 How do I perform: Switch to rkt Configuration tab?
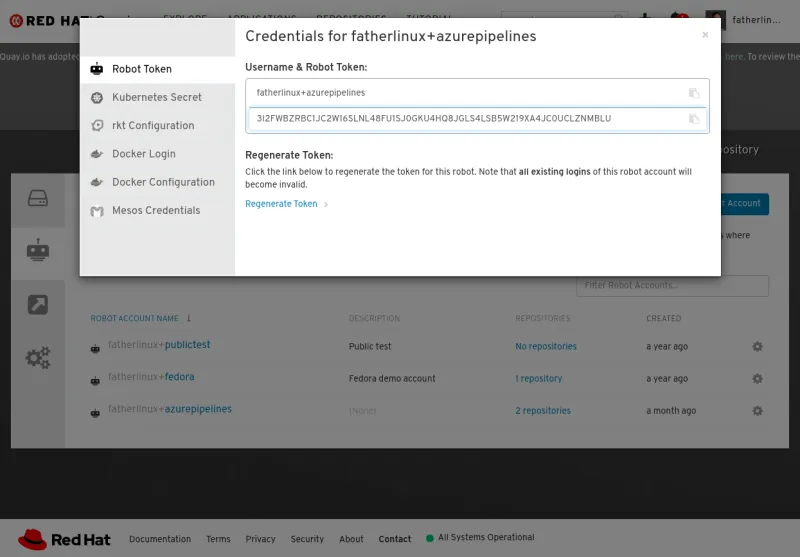point(153,126)
